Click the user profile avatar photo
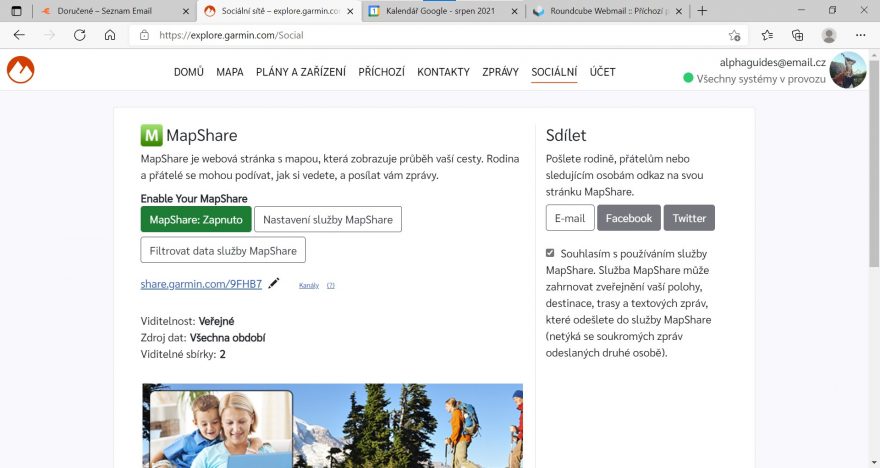The width and height of the screenshot is (880, 468). 848,70
